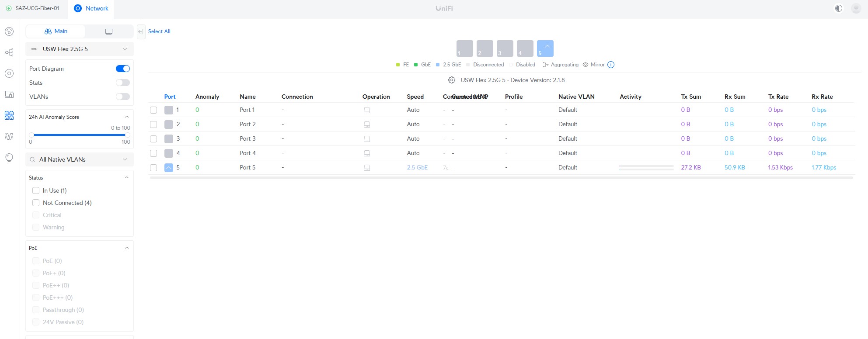Image resolution: width=868 pixels, height=339 pixels.
Task: Select the Main tab
Action: (x=56, y=31)
